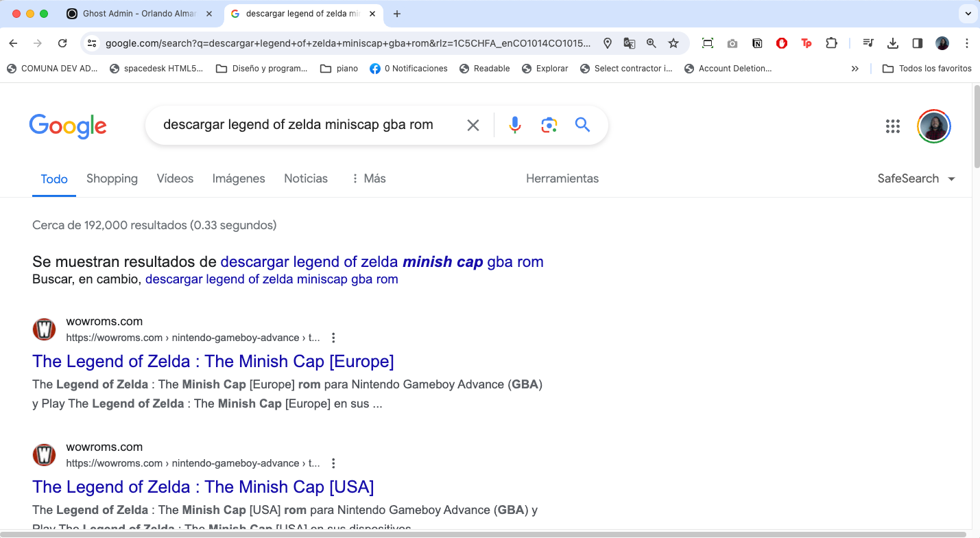Open options for first wowroms result
The width and height of the screenshot is (980, 538).
click(x=333, y=338)
